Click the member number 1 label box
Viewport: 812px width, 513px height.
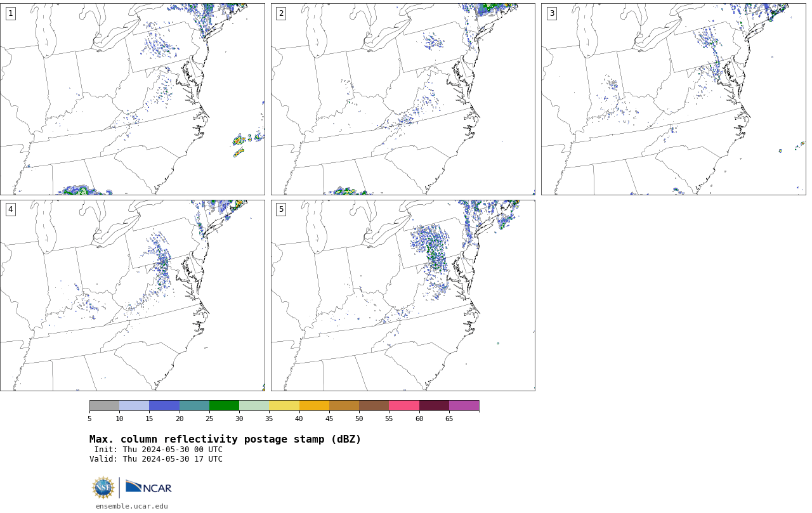[x=10, y=13]
